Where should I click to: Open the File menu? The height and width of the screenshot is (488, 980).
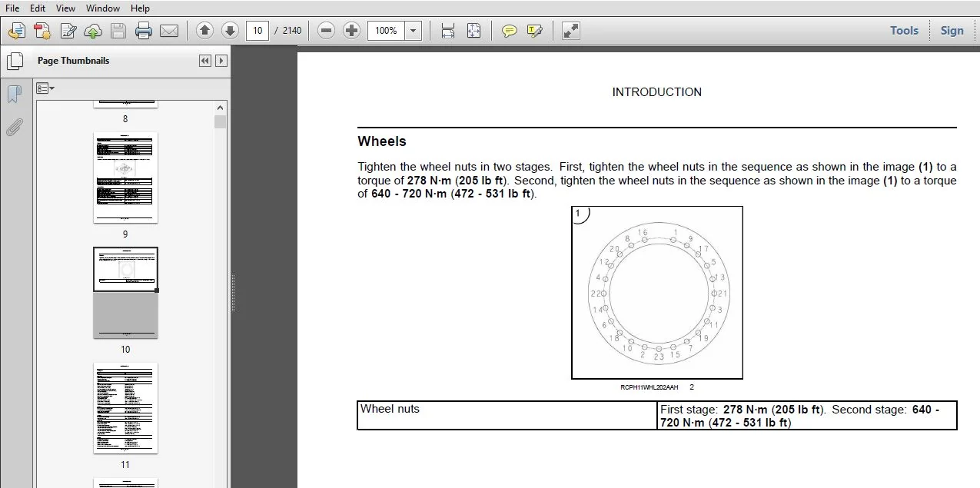tap(12, 8)
